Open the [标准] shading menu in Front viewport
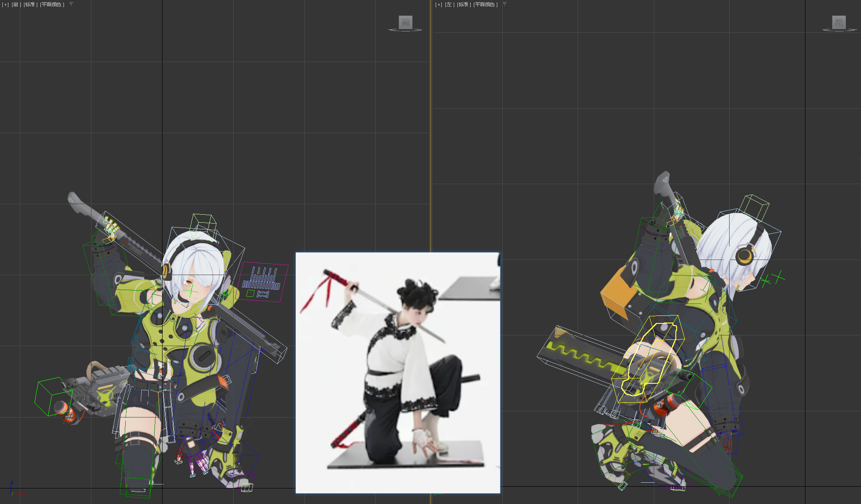Screen dimensions: 861x504 pos(30,4)
